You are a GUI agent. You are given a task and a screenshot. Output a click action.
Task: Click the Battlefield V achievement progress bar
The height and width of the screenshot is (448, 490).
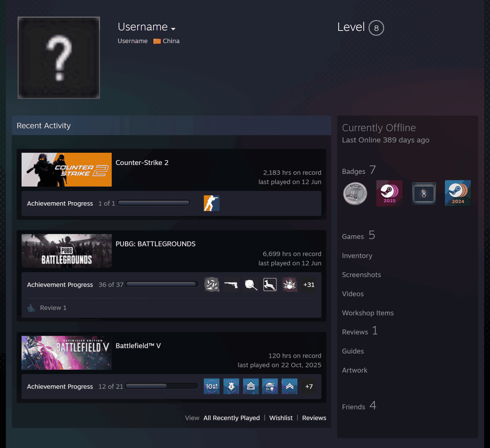coord(162,386)
